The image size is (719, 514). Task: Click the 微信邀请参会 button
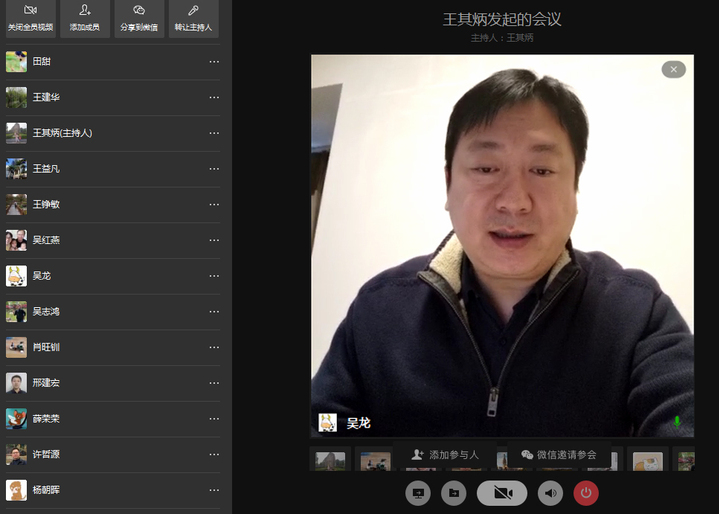pyautogui.click(x=558, y=455)
